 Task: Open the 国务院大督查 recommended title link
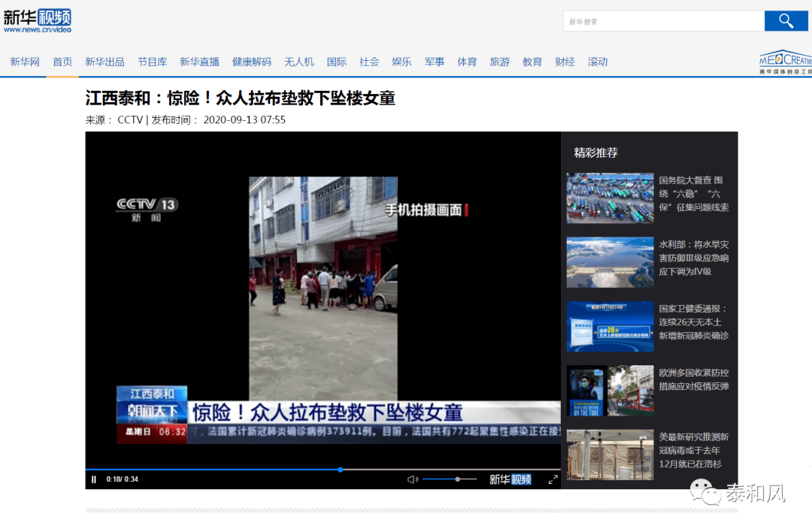click(693, 194)
